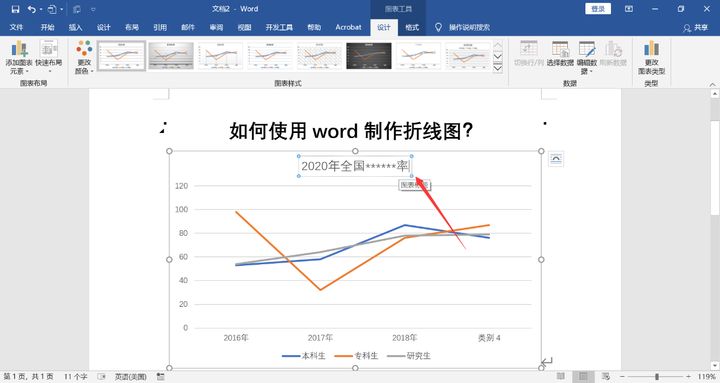This screenshot has height=383, width=720.
Task: Open the Customize Quick Access Toolbar dropdown
Action: click(93, 9)
